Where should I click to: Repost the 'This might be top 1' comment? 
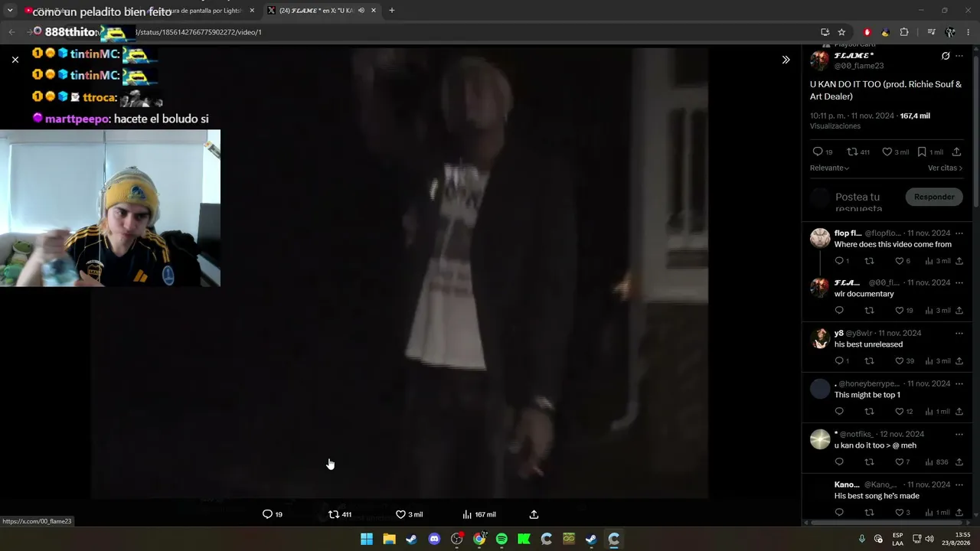(x=869, y=411)
